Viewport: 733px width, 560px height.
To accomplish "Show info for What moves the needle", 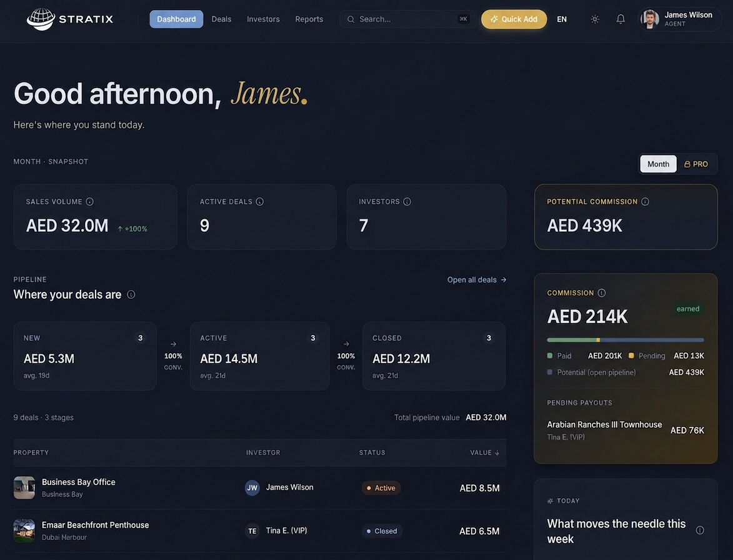I will (x=700, y=530).
